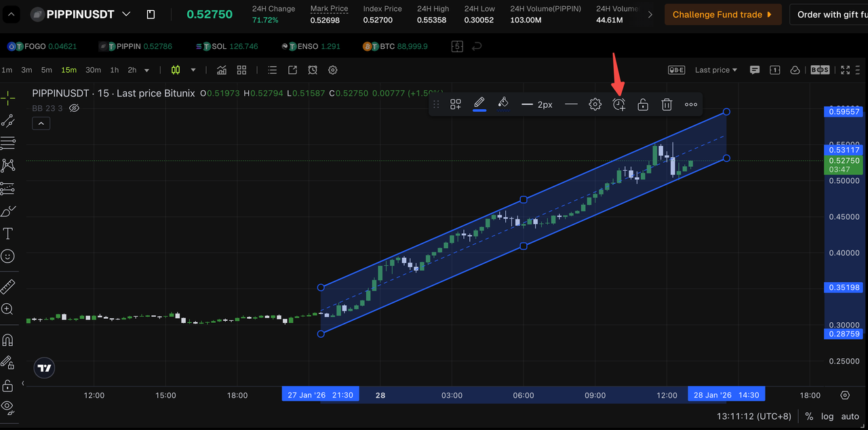Screen dimensions: 868x430
Task: Select the 1h interval tab
Action: pyautogui.click(x=114, y=69)
